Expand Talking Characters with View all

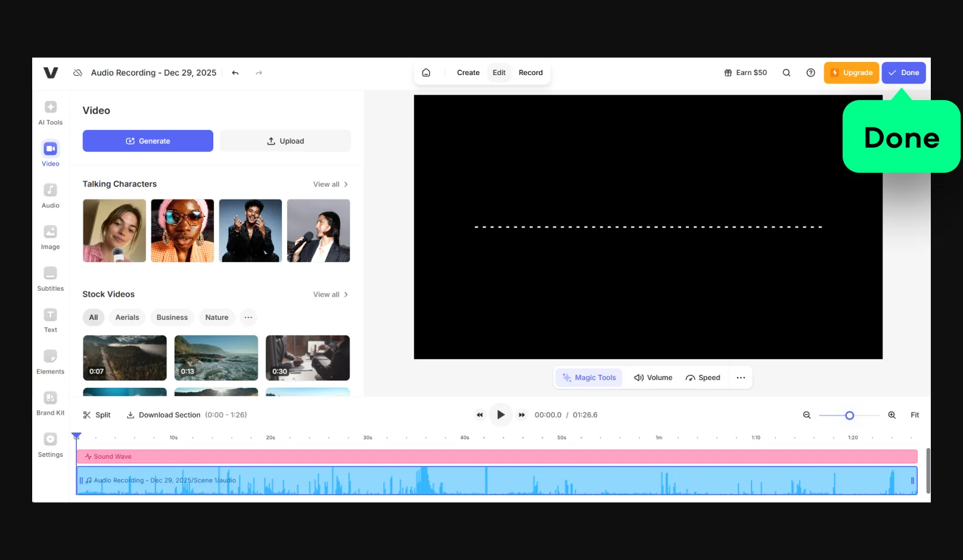pos(330,184)
